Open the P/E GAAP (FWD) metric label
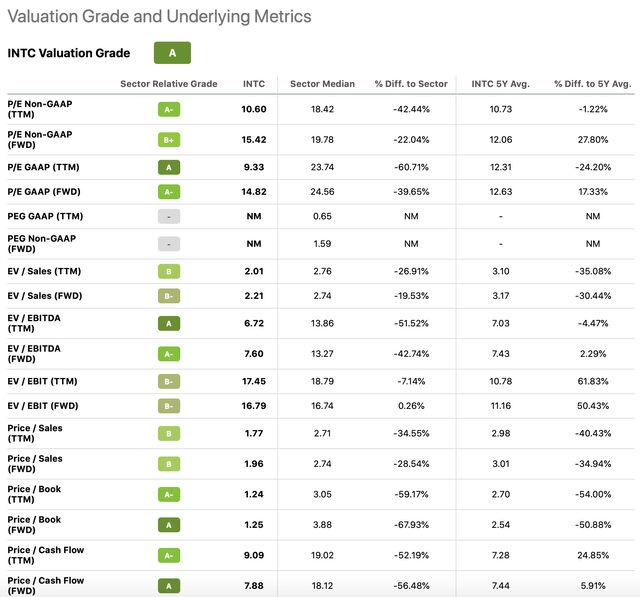Screen dimensions: 640x597 tap(44, 192)
